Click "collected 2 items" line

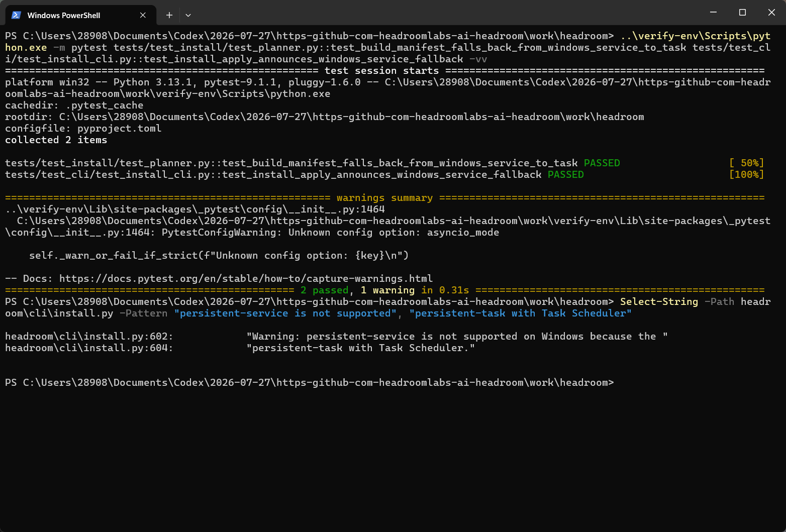(x=56, y=140)
